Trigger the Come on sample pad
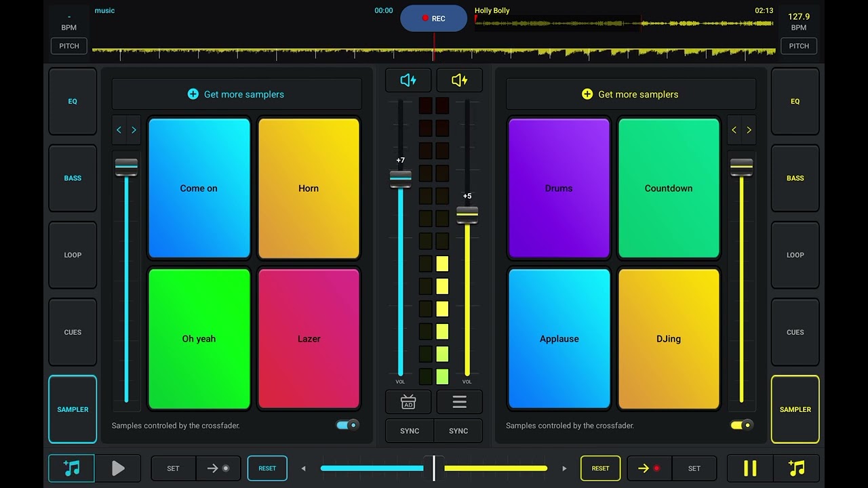This screenshot has width=868, height=488. point(199,188)
